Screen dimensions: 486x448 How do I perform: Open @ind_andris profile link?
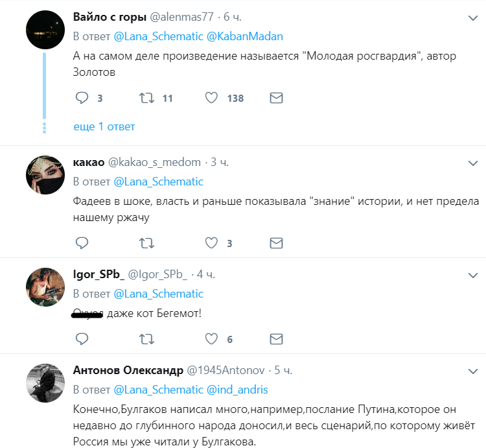tap(237, 390)
